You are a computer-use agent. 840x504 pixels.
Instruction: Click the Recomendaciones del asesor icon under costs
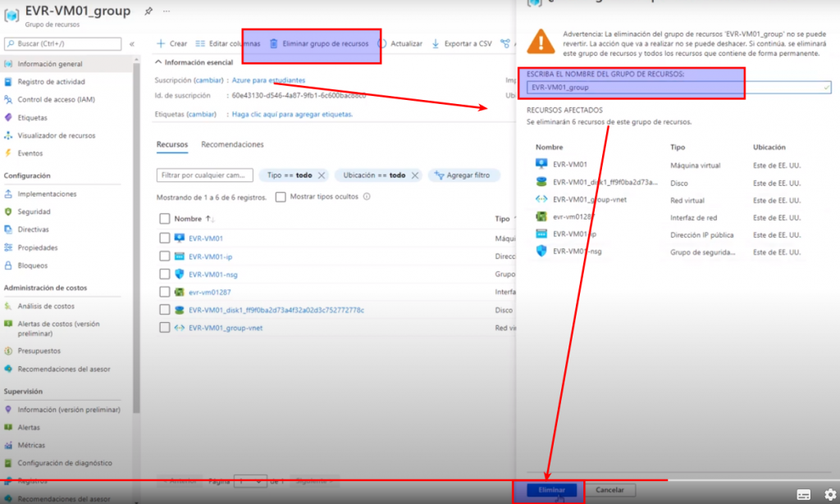coord(8,369)
